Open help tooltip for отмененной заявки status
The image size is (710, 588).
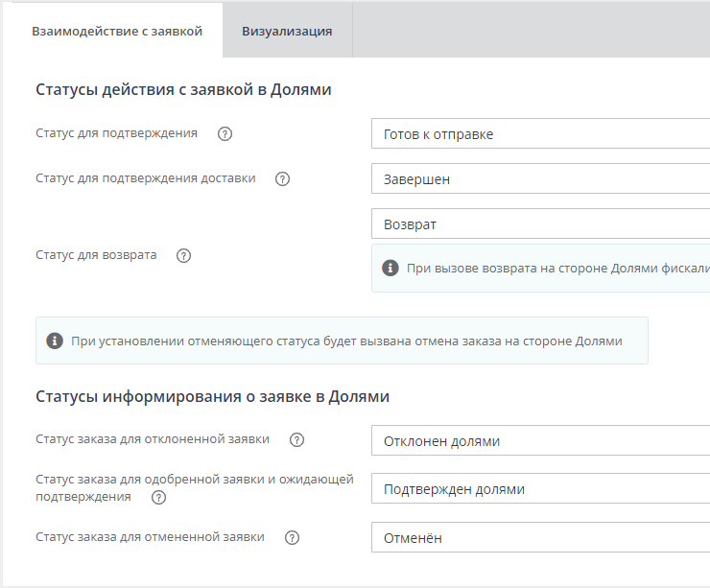293,538
